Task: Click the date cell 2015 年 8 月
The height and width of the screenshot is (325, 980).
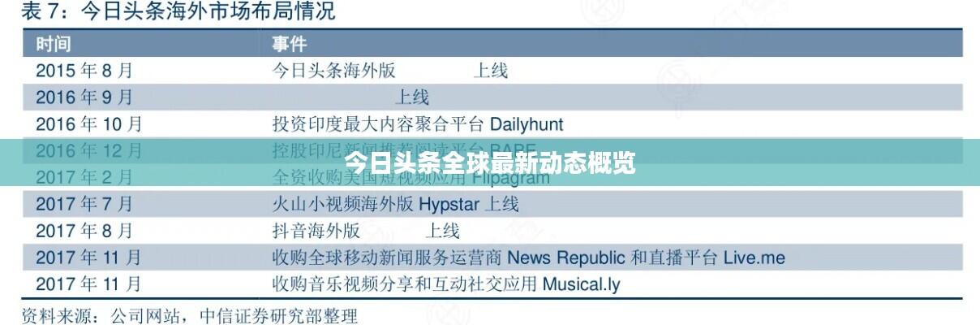Action: click(84, 71)
